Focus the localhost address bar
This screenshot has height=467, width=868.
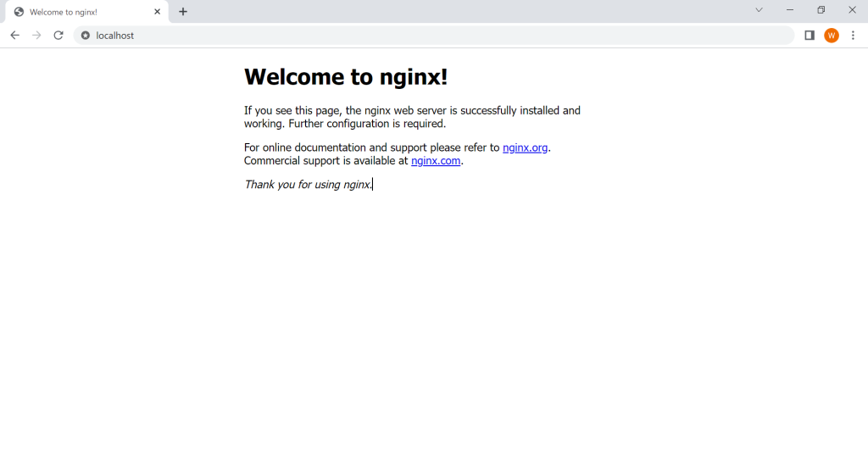[x=434, y=36]
